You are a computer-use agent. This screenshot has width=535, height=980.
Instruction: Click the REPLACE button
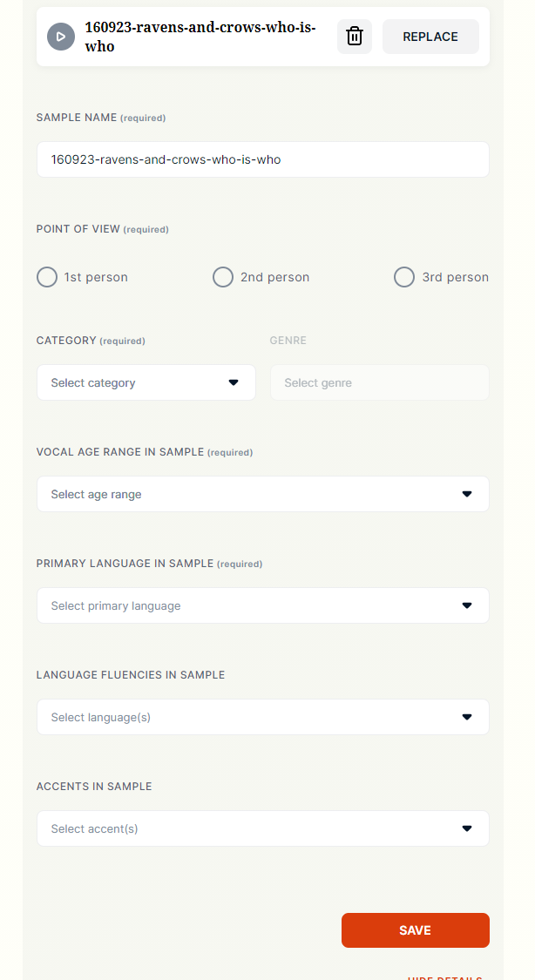click(430, 37)
